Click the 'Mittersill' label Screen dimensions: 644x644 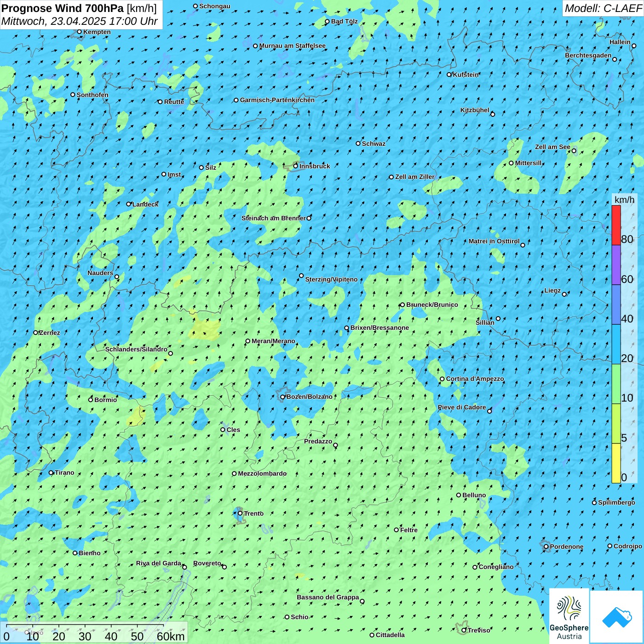tap(529, 163)
